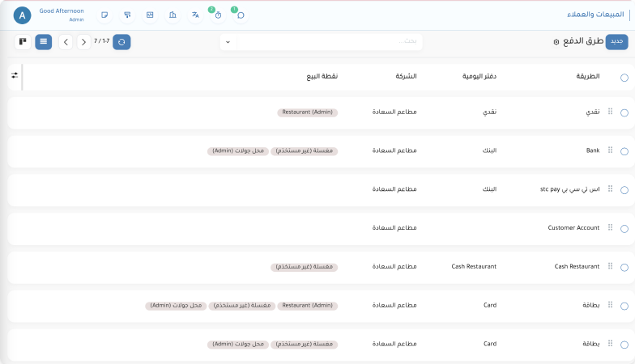Screen dimensions: 635x364
Task: Sort by الشركة column header
Action: coord(406,77)
